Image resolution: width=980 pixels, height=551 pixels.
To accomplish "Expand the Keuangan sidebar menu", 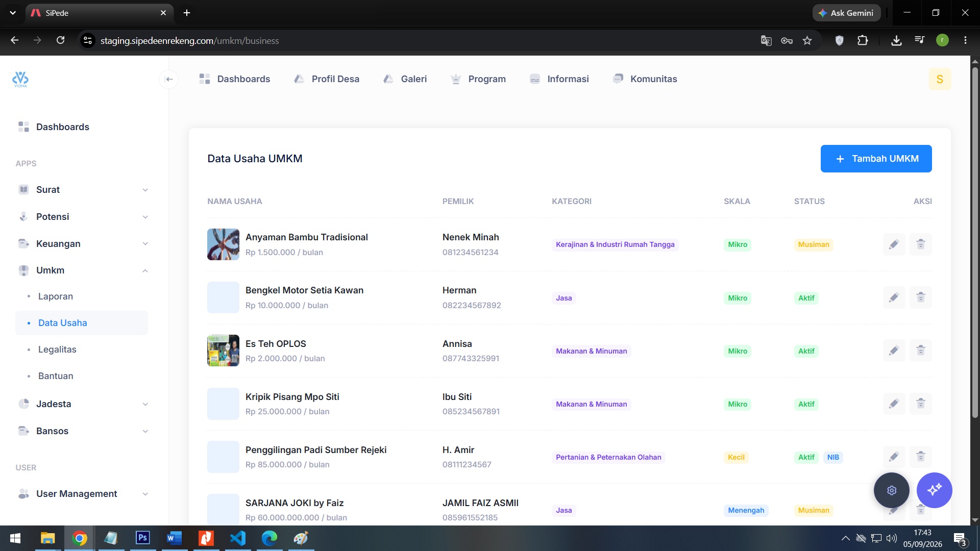I will tap(82, 244).
